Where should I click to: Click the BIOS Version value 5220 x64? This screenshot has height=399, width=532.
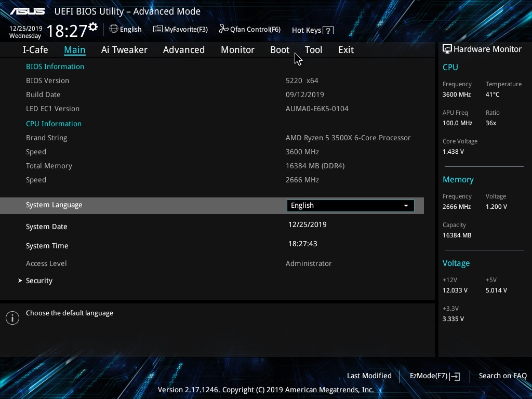(x=302, y=81)
